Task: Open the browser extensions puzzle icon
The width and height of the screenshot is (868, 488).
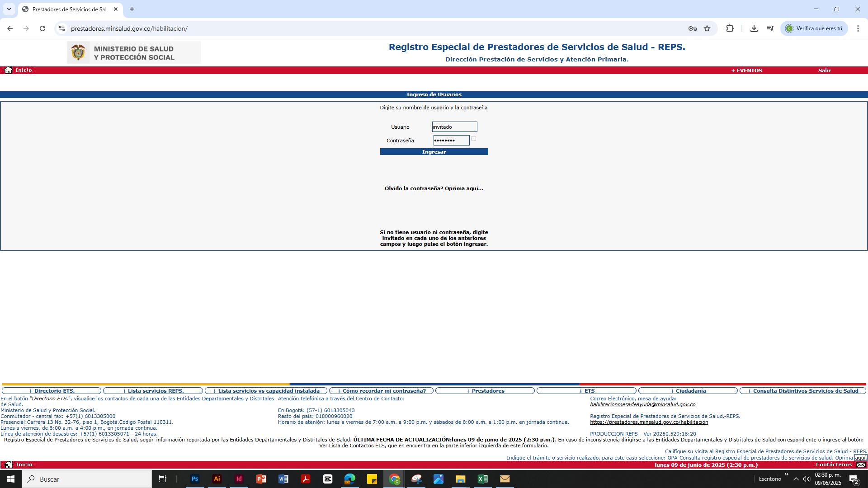Action: coord(730,28)
